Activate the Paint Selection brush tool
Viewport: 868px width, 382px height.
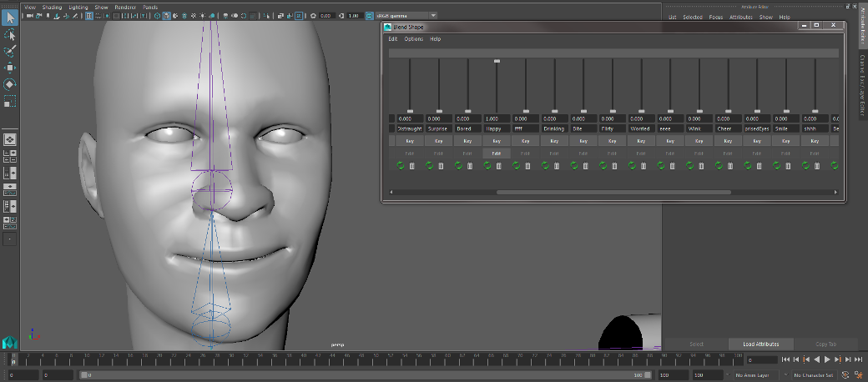[x=10, y=51]
